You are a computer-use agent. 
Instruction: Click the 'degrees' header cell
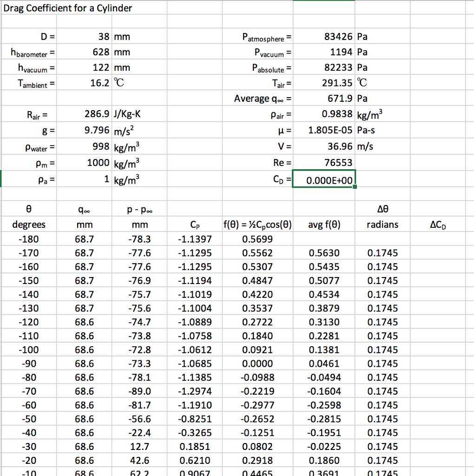click(x=28, y=225)
